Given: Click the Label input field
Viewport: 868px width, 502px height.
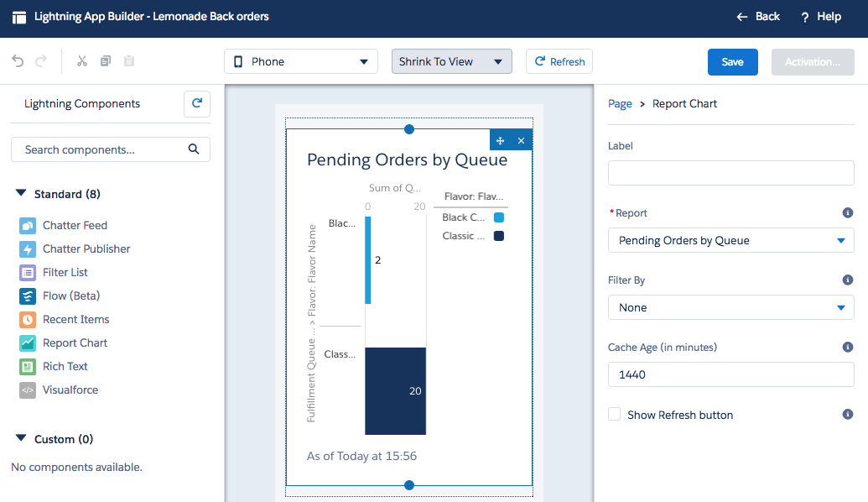Looking at the screenshot, I should point(730,173).
